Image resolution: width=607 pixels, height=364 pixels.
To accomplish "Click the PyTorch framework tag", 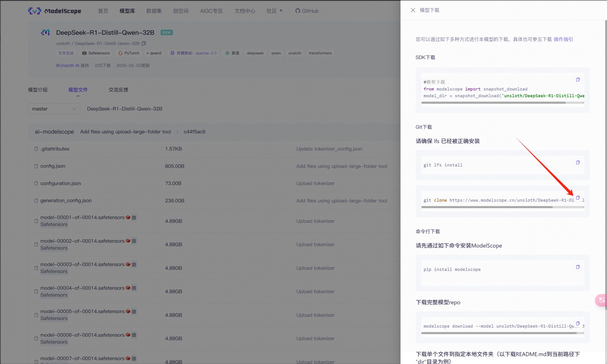I will [x=129, y=53].
